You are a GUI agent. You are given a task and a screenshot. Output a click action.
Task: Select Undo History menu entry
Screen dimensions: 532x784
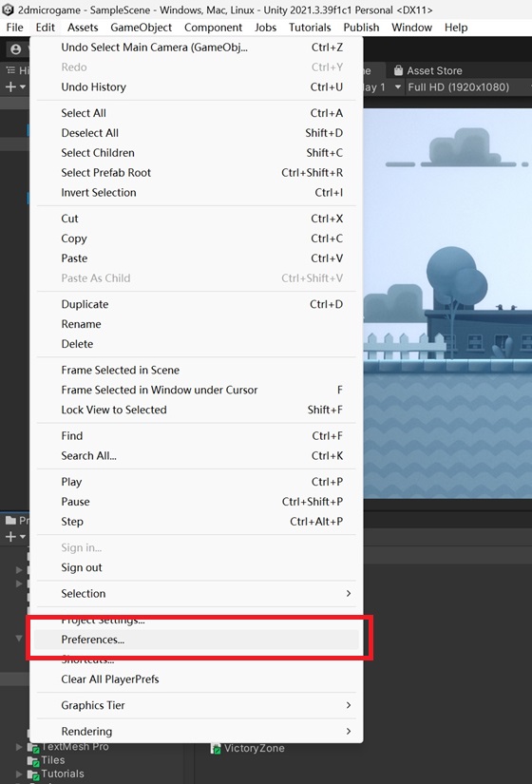(197, 87)
